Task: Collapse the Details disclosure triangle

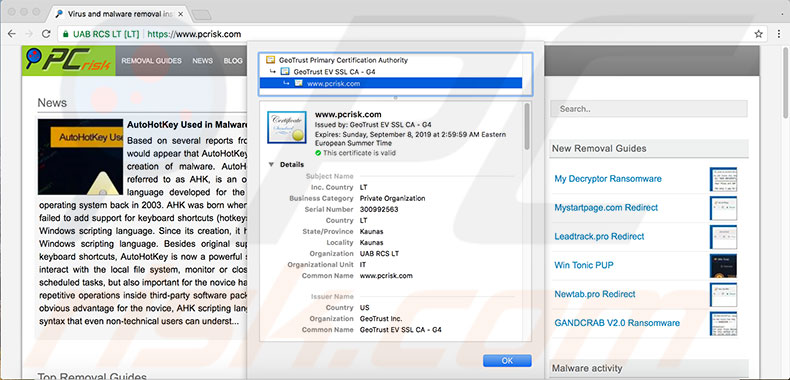Action: click(272, 164)
